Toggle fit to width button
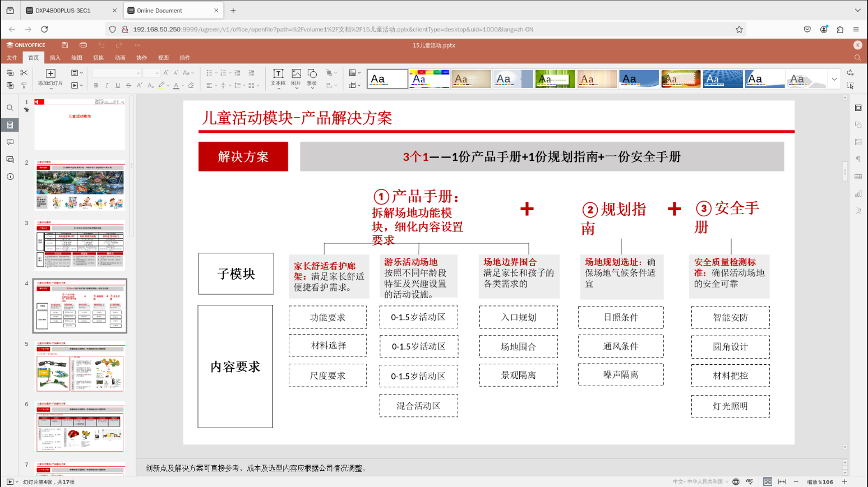Image resolution: width=868 pixels, height=487 pixels. 782,482
